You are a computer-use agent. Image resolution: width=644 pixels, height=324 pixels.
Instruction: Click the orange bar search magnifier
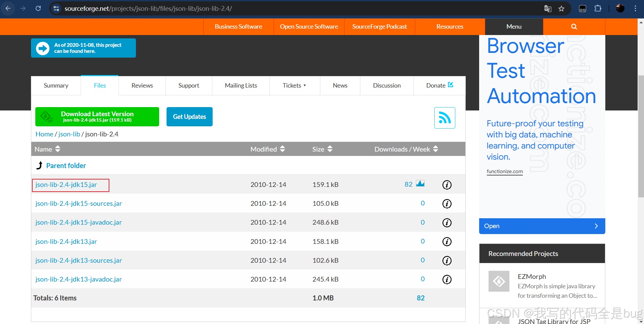[x=574, y=27]
